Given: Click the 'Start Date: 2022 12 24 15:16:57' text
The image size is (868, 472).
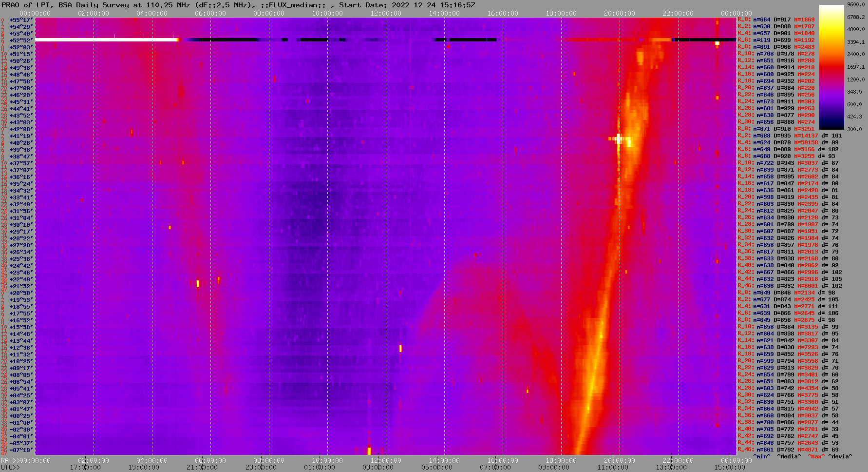Looking at the screenshot, I should point(407,5).
